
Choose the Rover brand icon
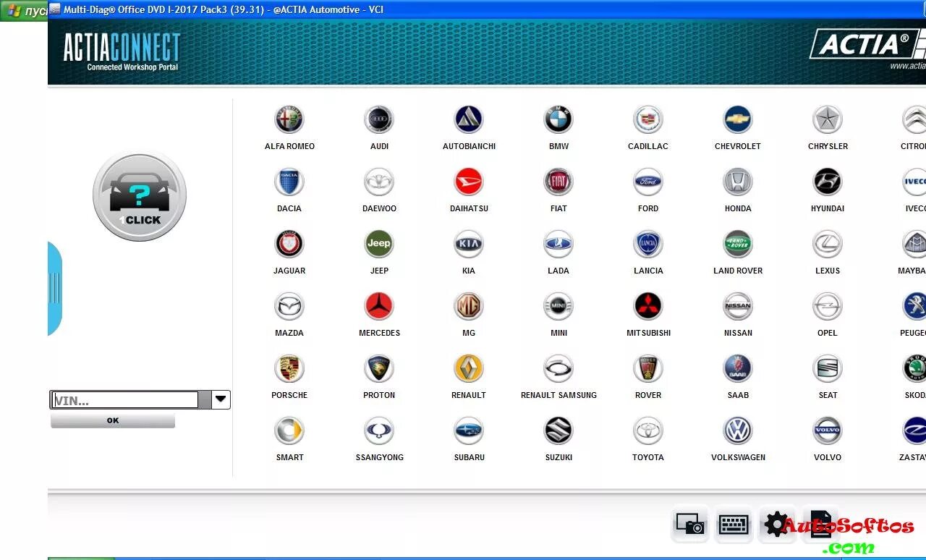(x=648, y=368)
